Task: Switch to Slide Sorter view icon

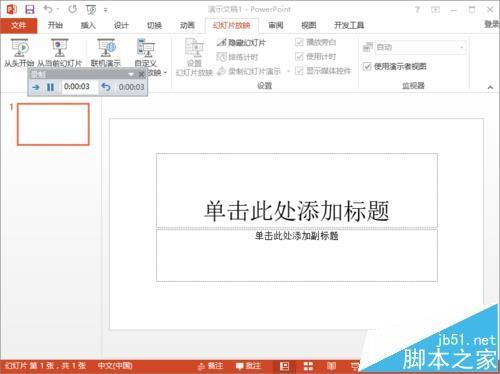Action: [308, 366]
